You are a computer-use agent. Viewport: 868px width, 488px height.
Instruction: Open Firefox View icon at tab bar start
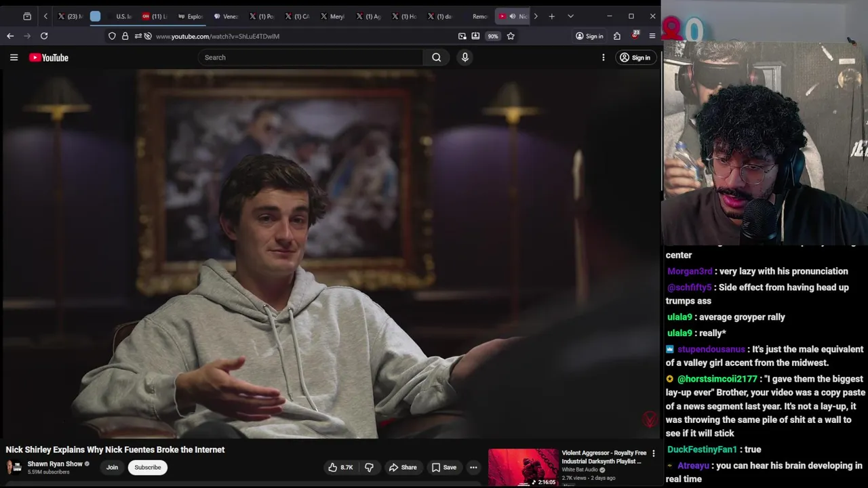[27, 16]
